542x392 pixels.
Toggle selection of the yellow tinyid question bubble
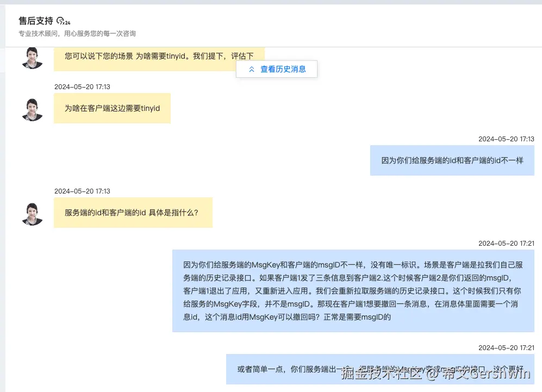pyautogui.click(x=112, y=108)
